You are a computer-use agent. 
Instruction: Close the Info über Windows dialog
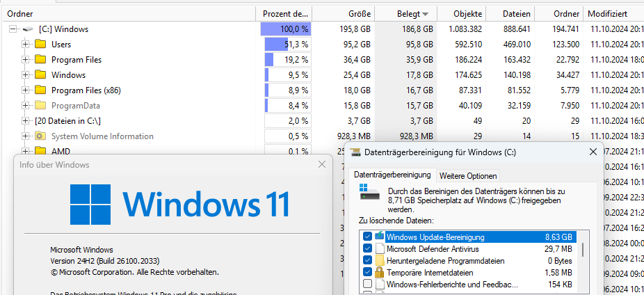322,165
